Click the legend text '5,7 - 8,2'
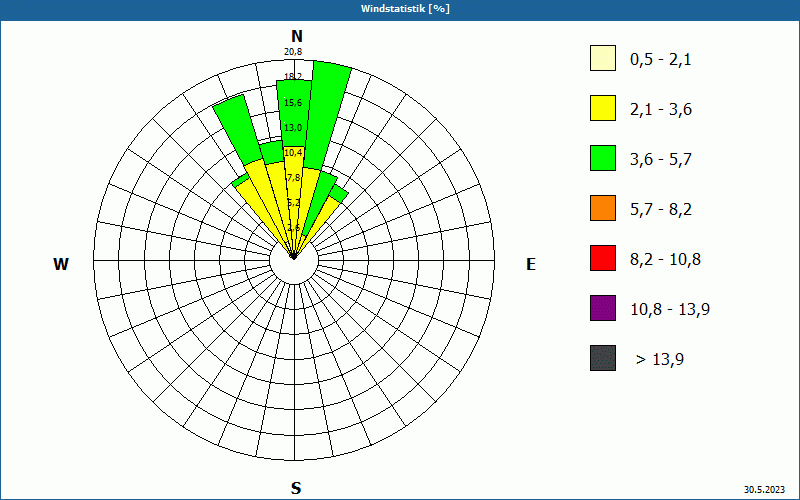800x500 pixels. coord(661,210)
